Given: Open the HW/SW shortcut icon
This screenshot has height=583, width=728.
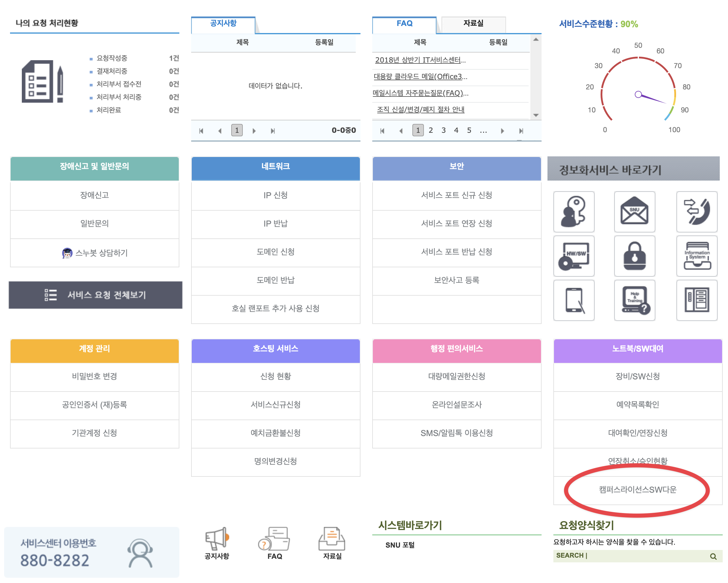Looking at the screenshot, I should [574, 256].
